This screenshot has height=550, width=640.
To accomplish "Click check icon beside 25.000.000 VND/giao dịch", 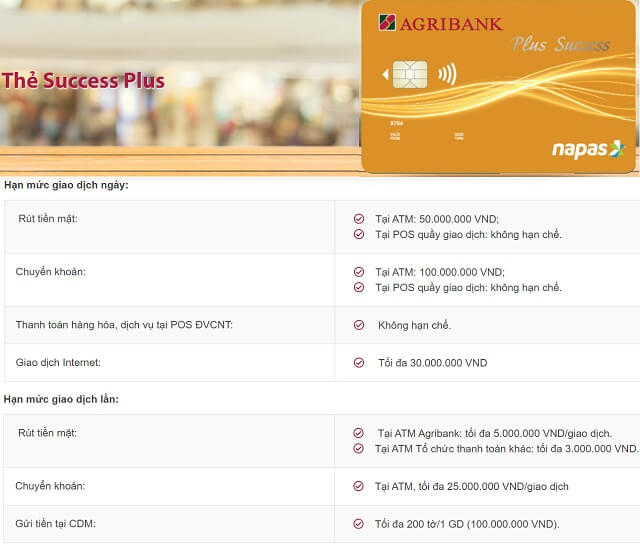I will [358, 486].
